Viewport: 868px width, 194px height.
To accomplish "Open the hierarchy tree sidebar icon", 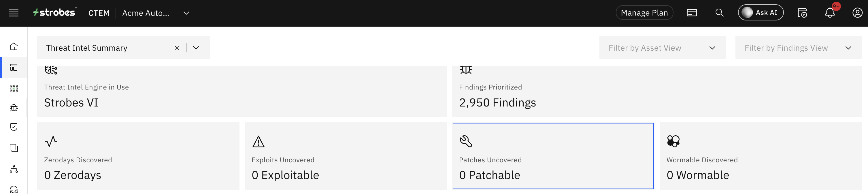I will (14, 169).
